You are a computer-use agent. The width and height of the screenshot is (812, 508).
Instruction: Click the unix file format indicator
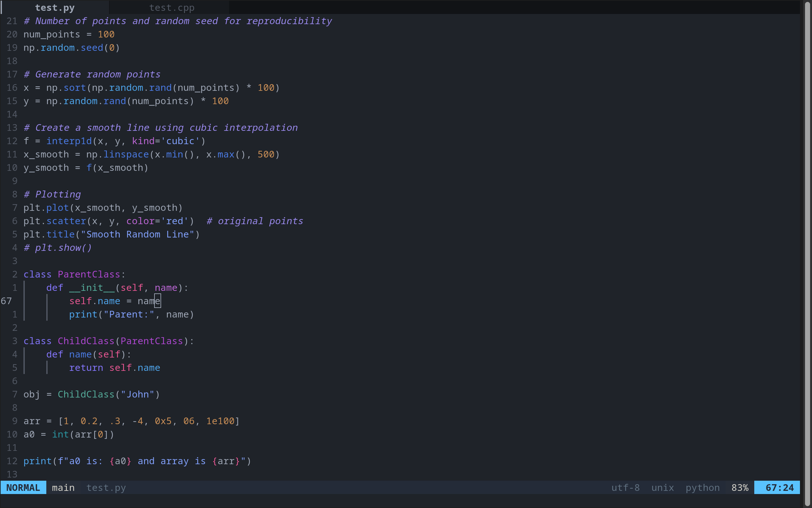tap(662, 487)
